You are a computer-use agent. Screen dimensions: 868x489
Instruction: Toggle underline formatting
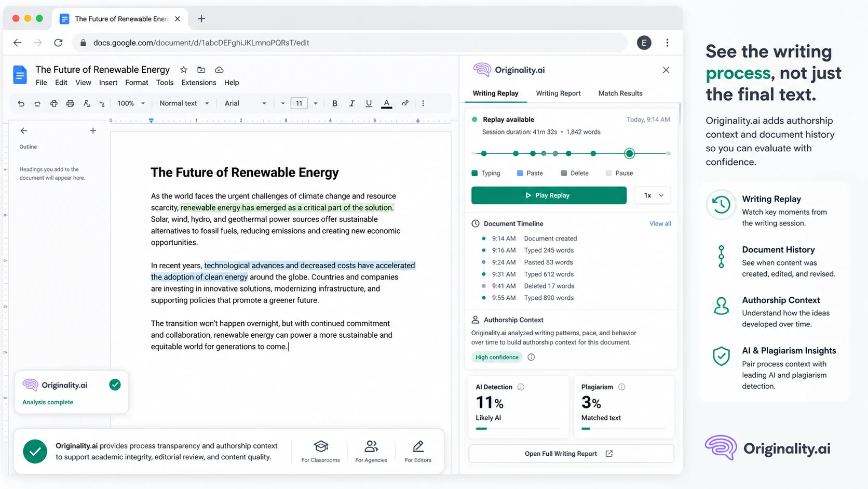coord(369,103)
